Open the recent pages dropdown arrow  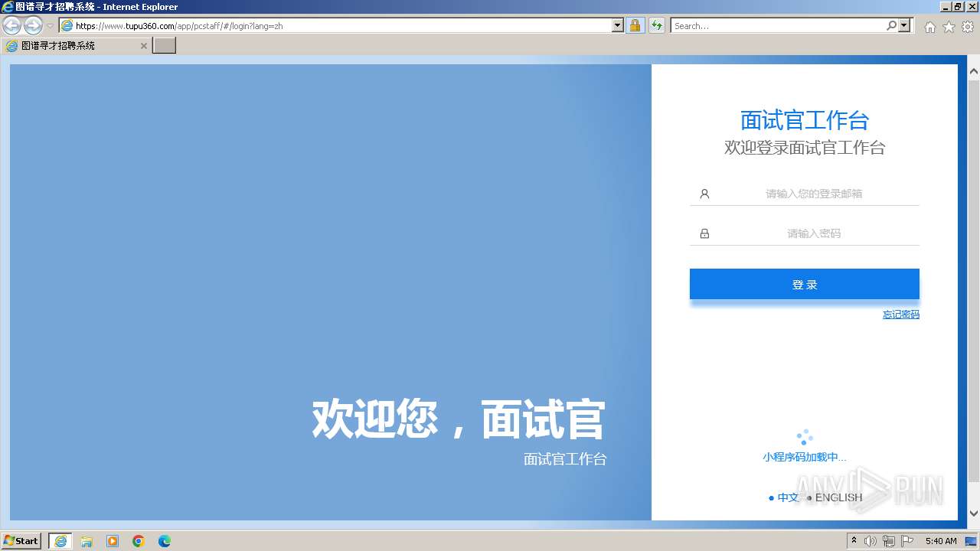pyautogui.click(x=51, y=26)
